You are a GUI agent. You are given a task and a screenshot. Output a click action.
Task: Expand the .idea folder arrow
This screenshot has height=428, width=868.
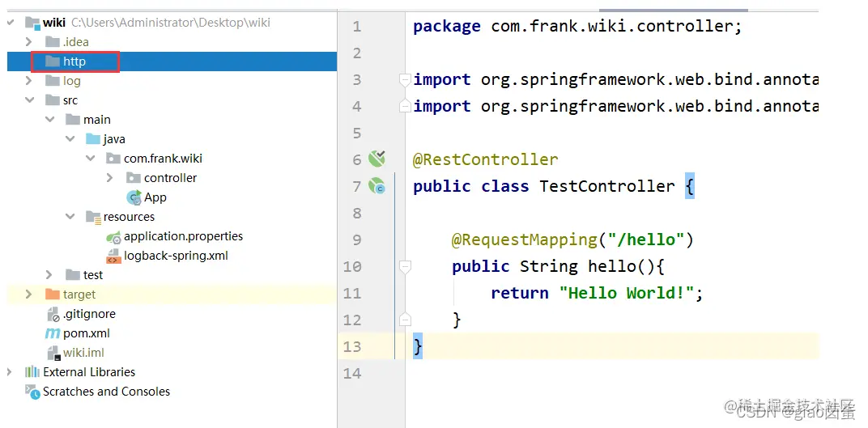29,42
